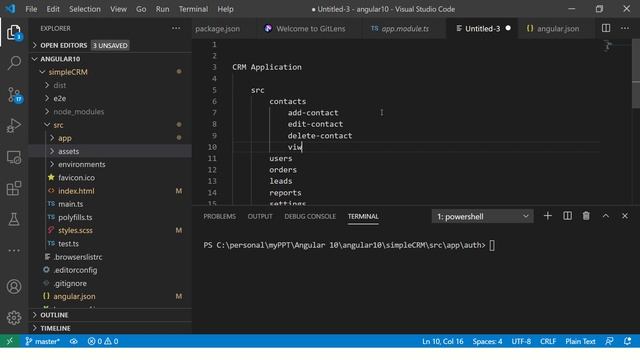Switch to the package.json tab
The height and width of the screenshot is (360, 640).
217,29
